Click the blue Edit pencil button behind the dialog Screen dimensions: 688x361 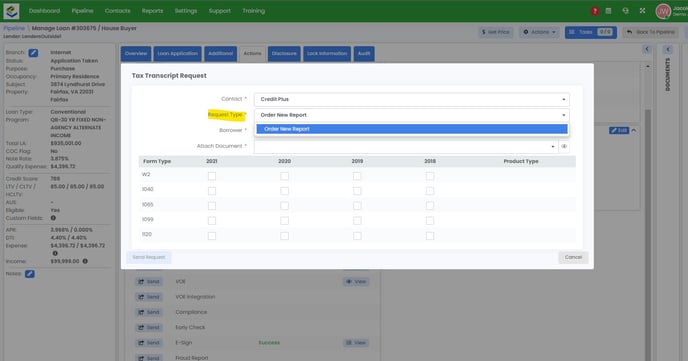pos(619,130)
